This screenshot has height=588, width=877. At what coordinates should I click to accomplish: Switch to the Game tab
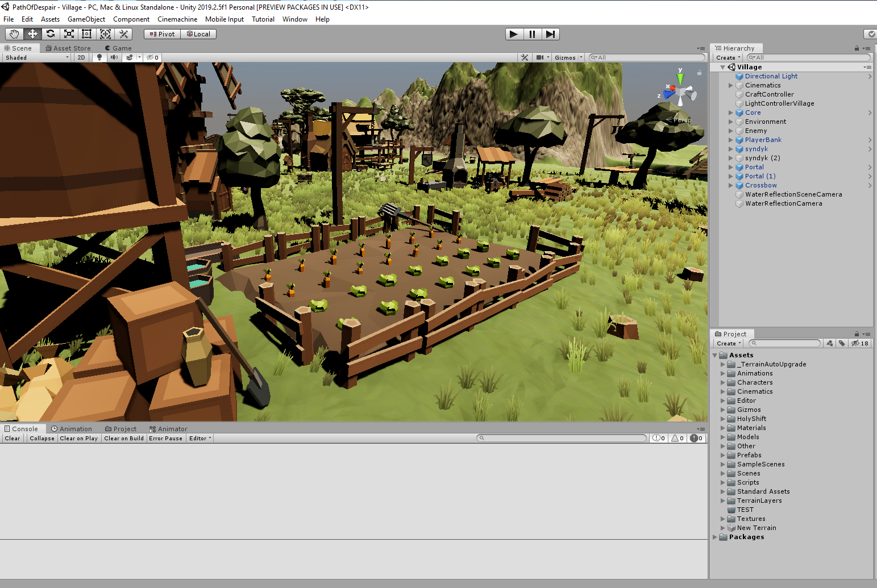[x=118, y=48]
